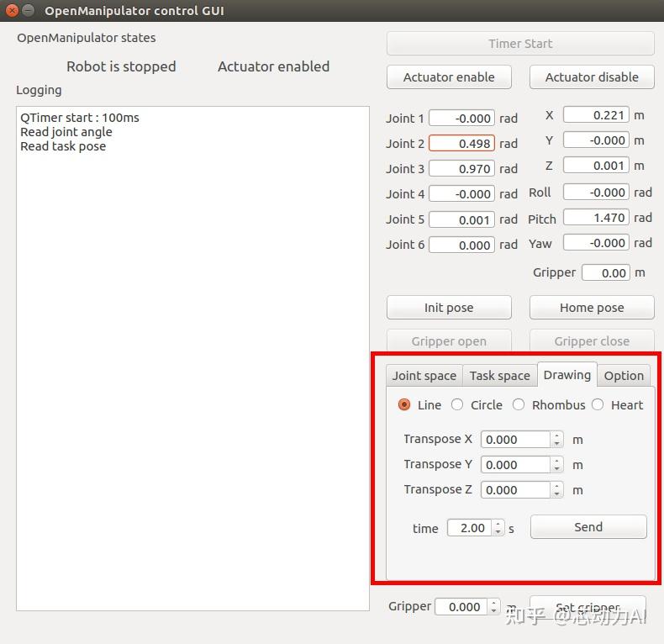Click the Transpose Z stepper arrows
The height and width of the screenshot is (644, 664).
click(556, 489)
